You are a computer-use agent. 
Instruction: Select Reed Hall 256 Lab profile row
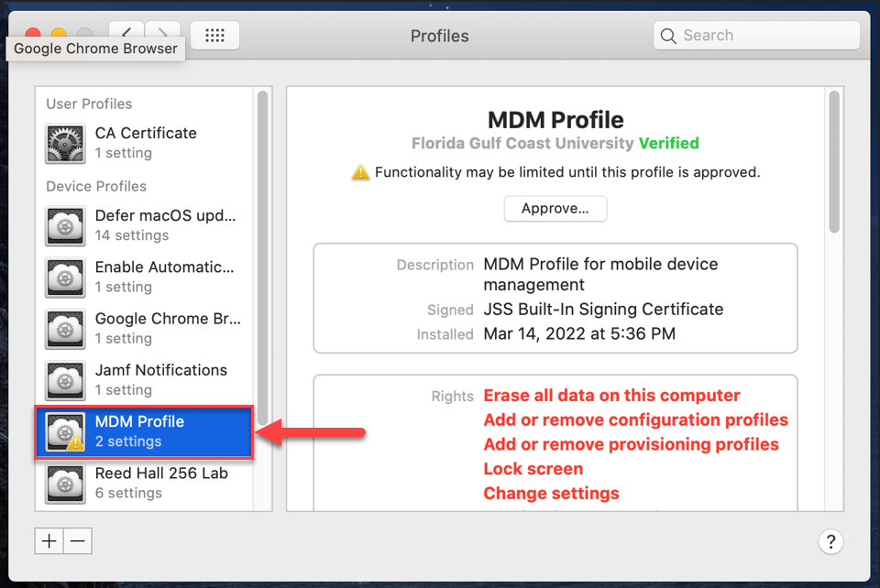tap(145, 484)
